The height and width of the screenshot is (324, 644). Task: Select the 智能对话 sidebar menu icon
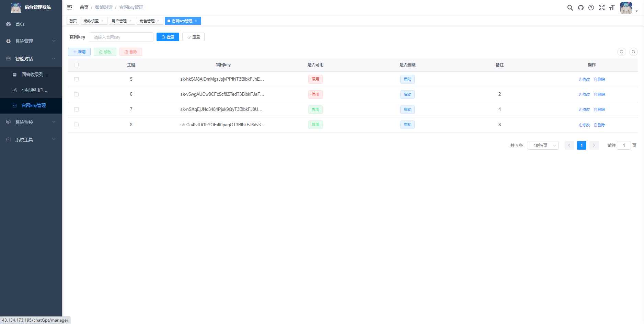pos(8,59)
